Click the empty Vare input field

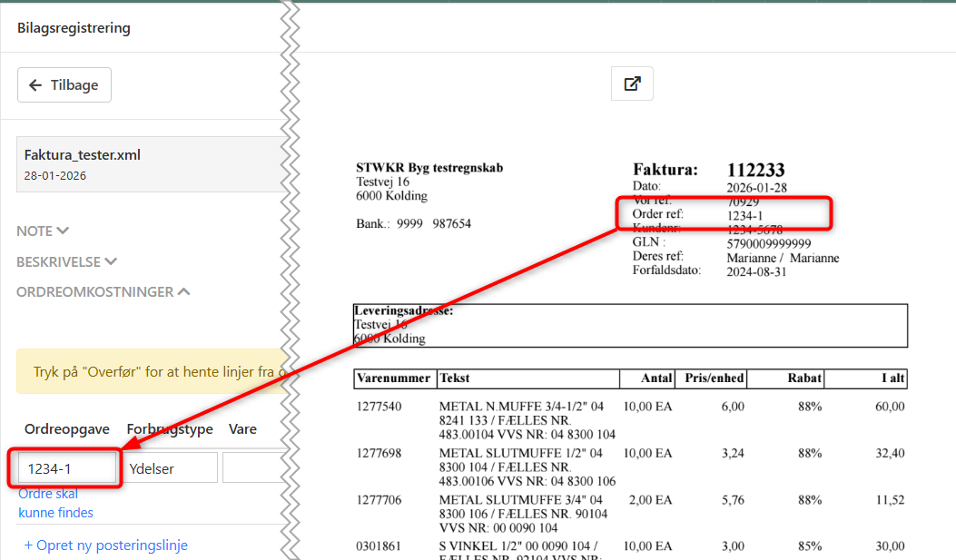click(254, 468)
